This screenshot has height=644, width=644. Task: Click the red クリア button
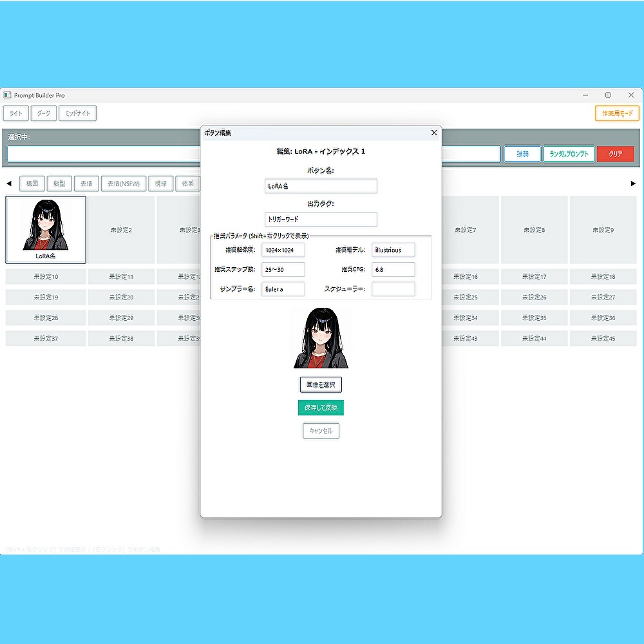point(616,154)
